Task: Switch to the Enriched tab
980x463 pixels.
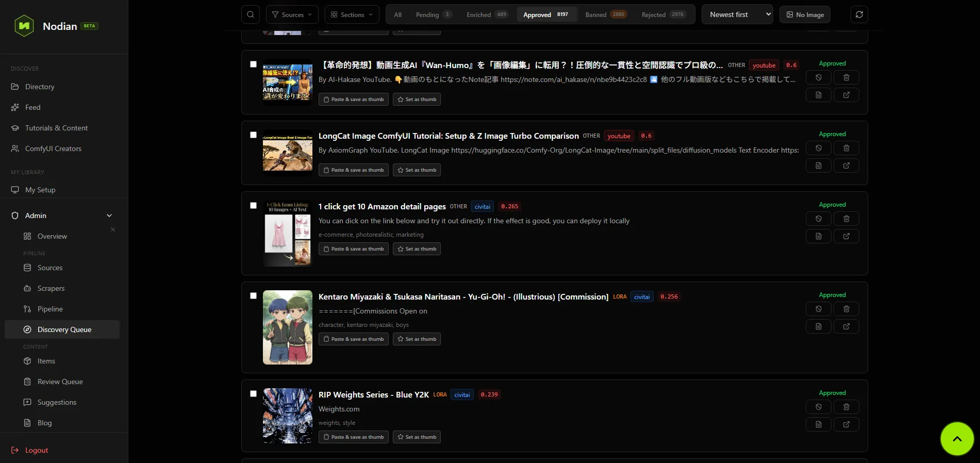Action: click(x=487, y=14)
